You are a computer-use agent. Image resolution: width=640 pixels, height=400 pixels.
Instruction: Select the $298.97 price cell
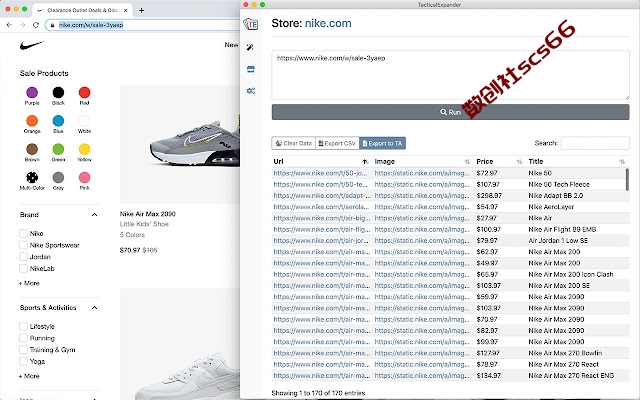tap(489, 196)
